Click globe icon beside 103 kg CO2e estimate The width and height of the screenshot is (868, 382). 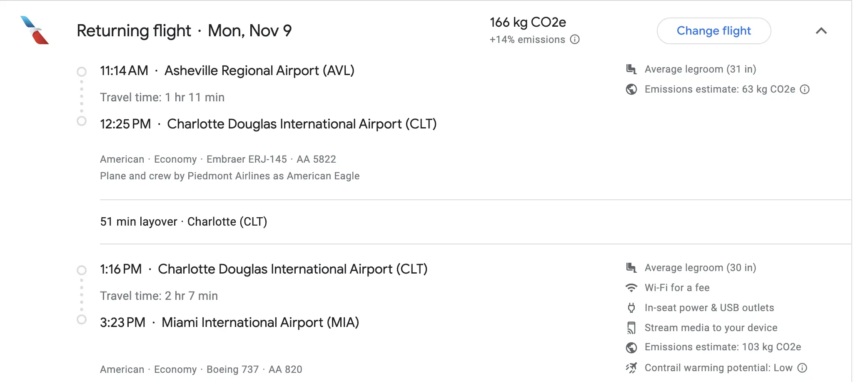click(631, 347)
